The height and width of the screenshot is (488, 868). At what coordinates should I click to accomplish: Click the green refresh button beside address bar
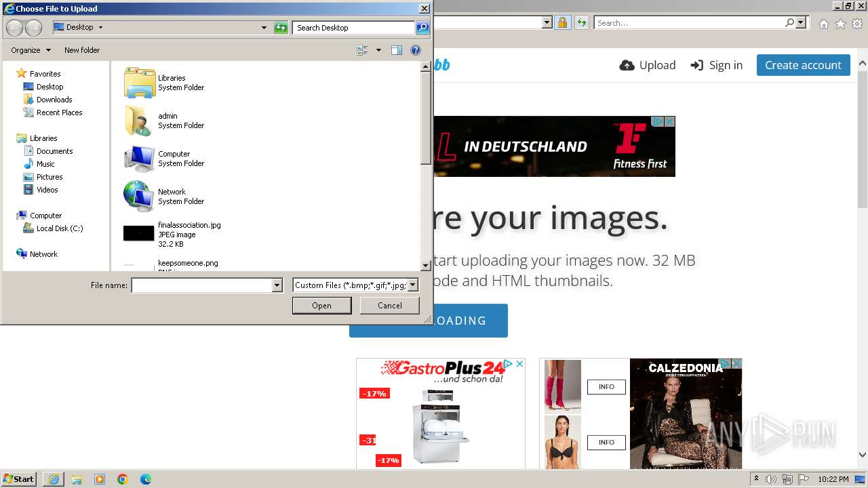click(281, 28)
